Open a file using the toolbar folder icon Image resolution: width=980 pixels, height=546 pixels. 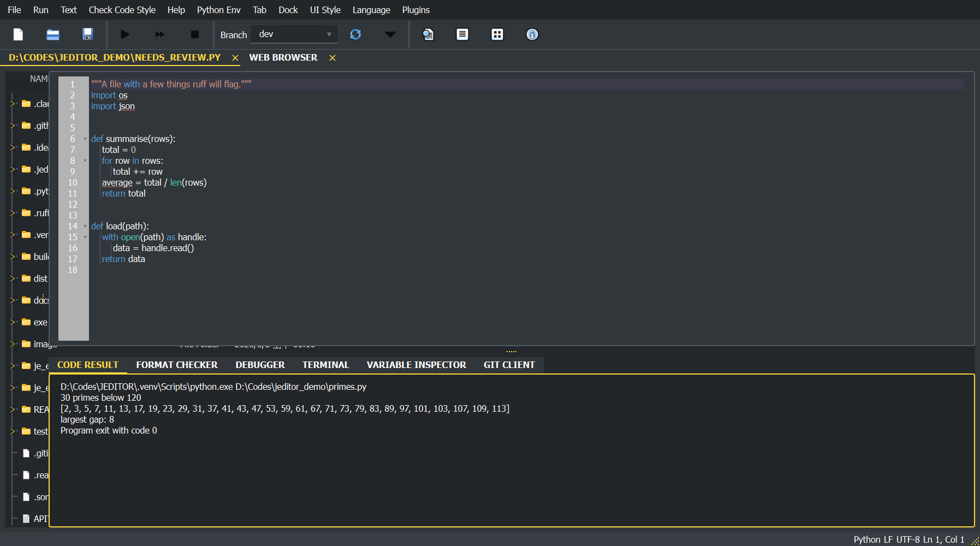click(x=53, y=34)
